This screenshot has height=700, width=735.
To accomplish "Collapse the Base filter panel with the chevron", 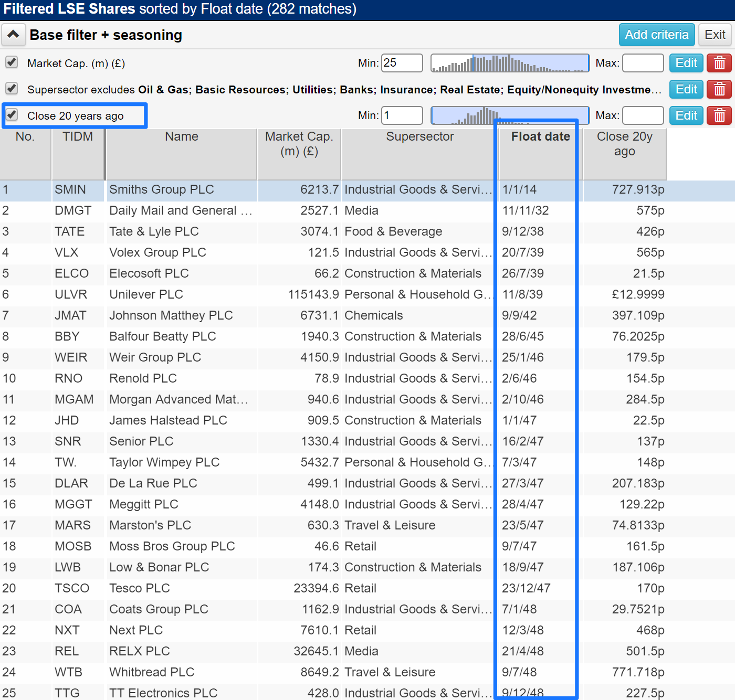I will tap(13, 35).
